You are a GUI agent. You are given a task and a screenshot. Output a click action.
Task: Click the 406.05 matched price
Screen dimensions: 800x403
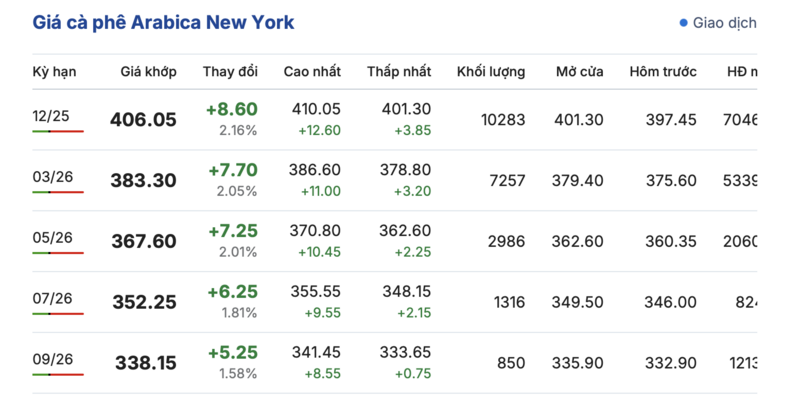pos(143,120)
